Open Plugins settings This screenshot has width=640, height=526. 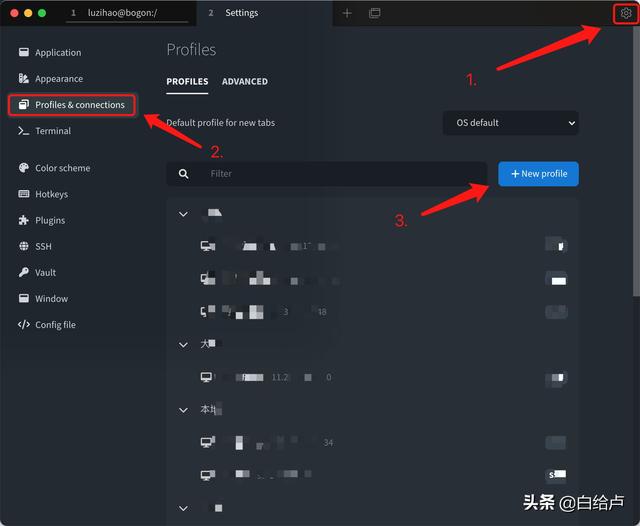pos(50,220)
